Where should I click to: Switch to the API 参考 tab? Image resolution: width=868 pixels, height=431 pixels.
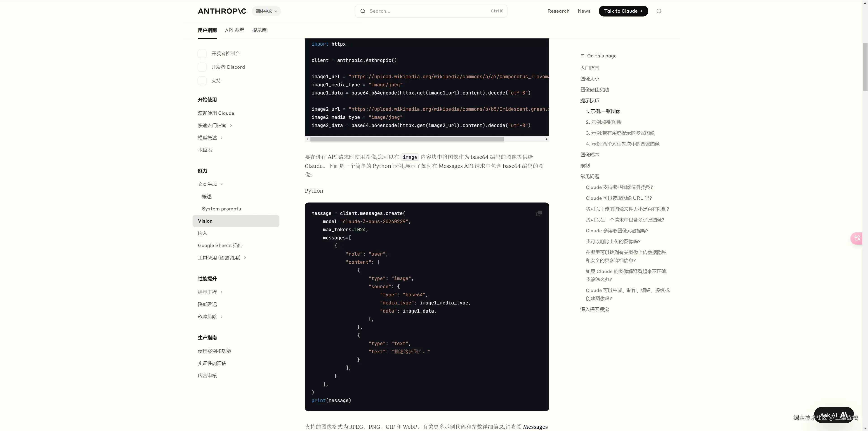pos(235,30)
